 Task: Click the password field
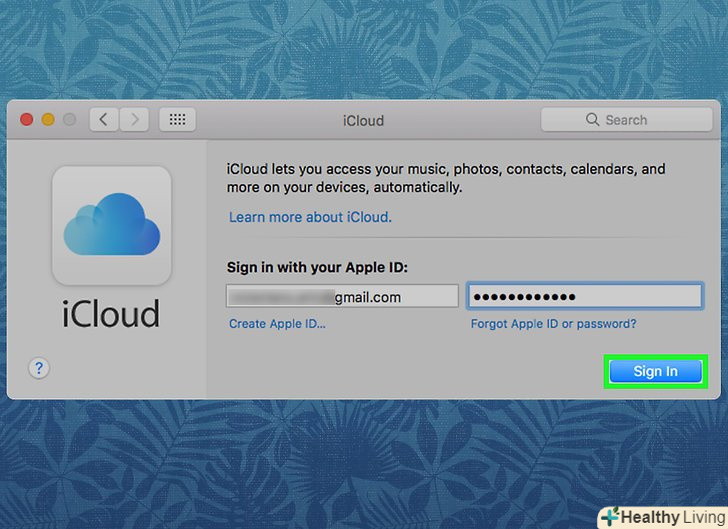[x=585, y=296]
